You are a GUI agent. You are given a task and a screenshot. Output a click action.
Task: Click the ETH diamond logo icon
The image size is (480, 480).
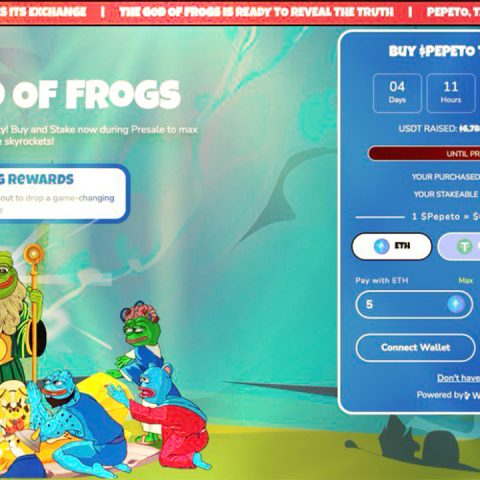[382, 246]
